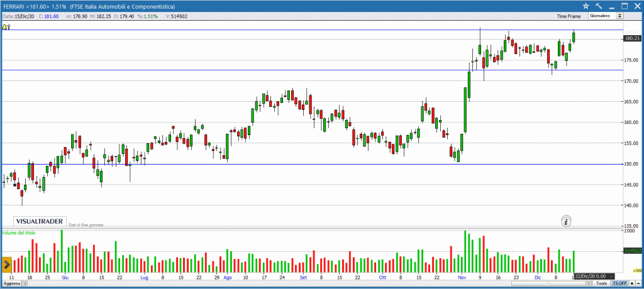Viewport: 644px width, 289px height.
Task: Click the Dic label on the date axis
Action: [538, 278]
